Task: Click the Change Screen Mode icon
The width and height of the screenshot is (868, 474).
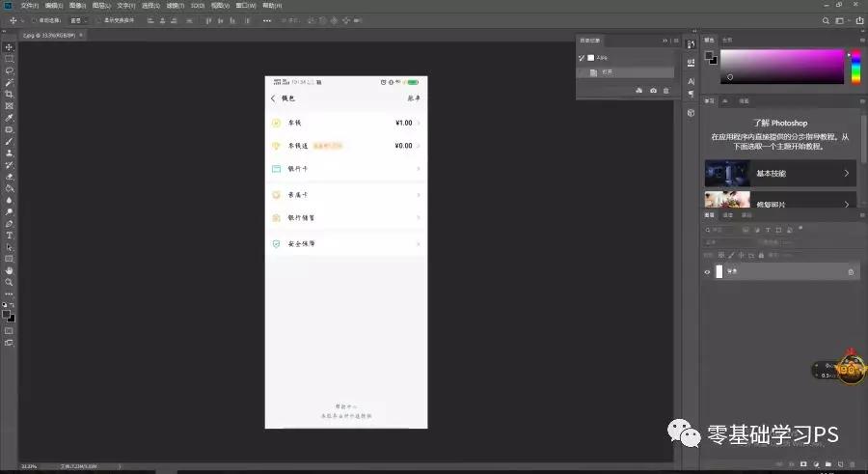Action: pyautogui.click(x=9, y=343)
